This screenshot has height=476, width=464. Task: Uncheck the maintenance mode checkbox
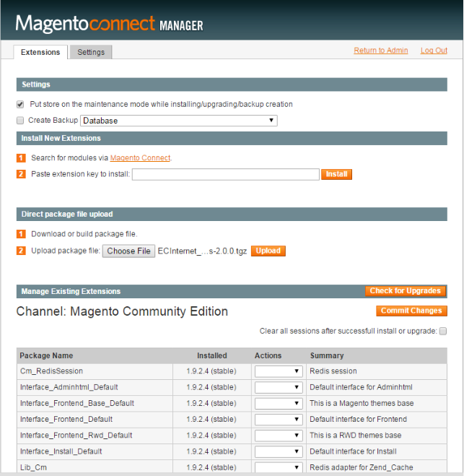click(20, 105)
